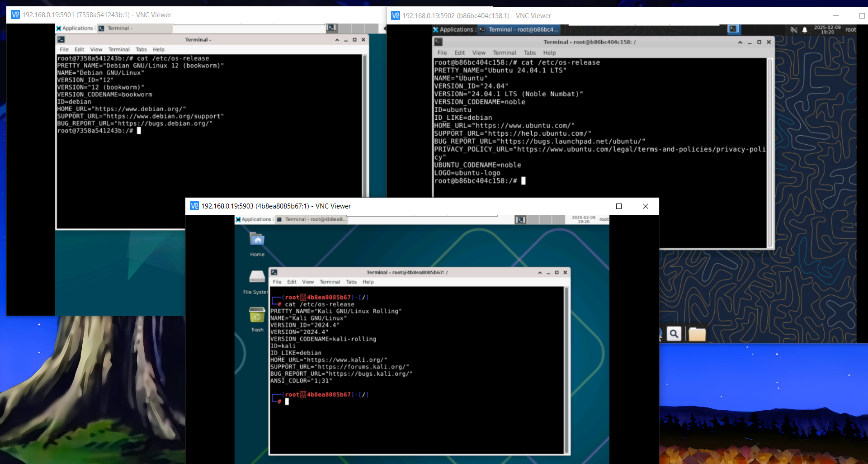Click the notification bell in Ubuntu panel

tap(805, 30)
